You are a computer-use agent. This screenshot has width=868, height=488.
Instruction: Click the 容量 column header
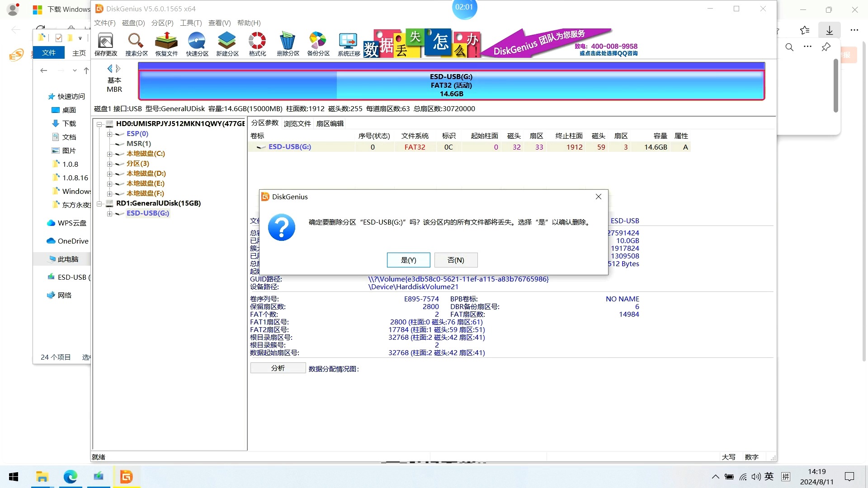pos(660,136)
